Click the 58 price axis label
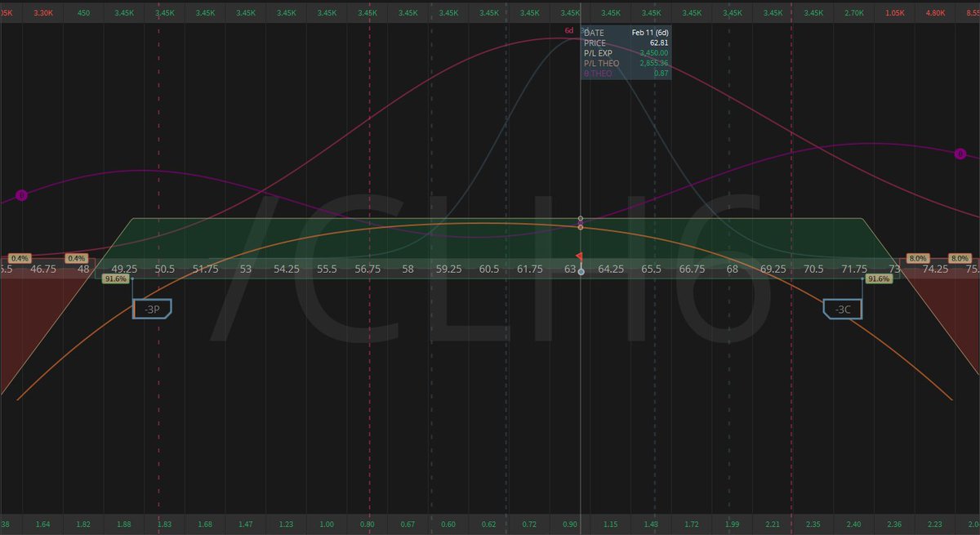980x535 pixels. (408, 268)
